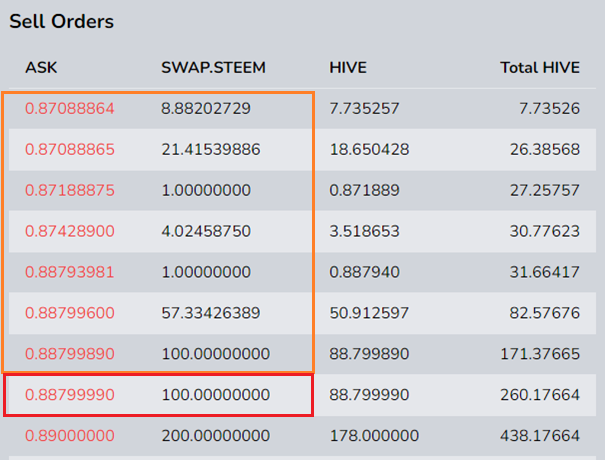Select the 0.87088865 ask price
The height and width of the screenshot is (460, 605).
coord(70,149)
